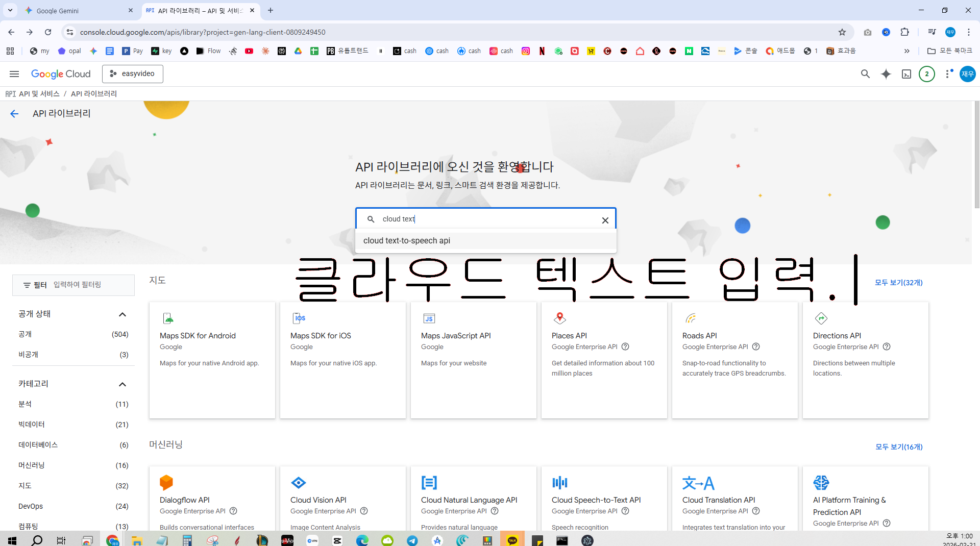This screenshot has width=980, height=546.
Task: Bookmark this page with the star icon
Action: [x=842, y=32]
